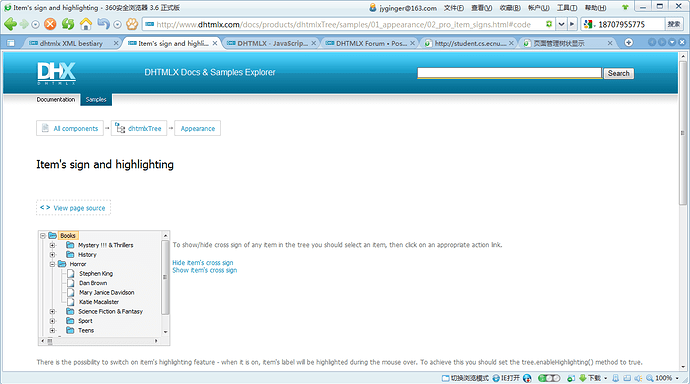Switch to the Documentation tab
690x384 pixels.
coord(56,99)
